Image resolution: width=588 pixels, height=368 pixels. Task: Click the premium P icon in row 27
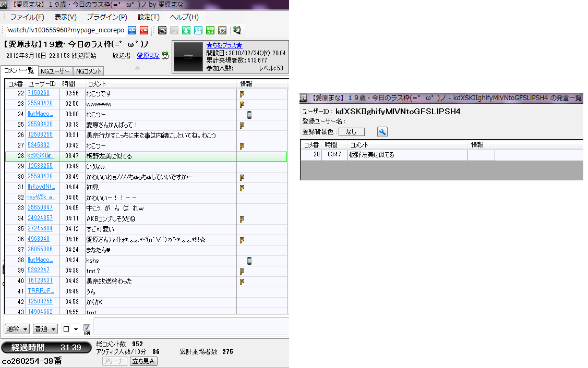pos(242,146)
